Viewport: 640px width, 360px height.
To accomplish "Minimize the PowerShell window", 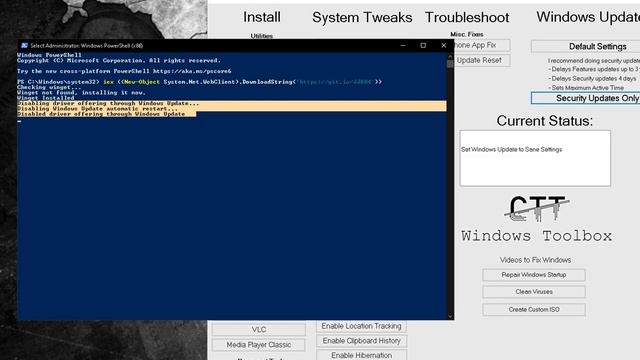I will [x=403, y=45].
